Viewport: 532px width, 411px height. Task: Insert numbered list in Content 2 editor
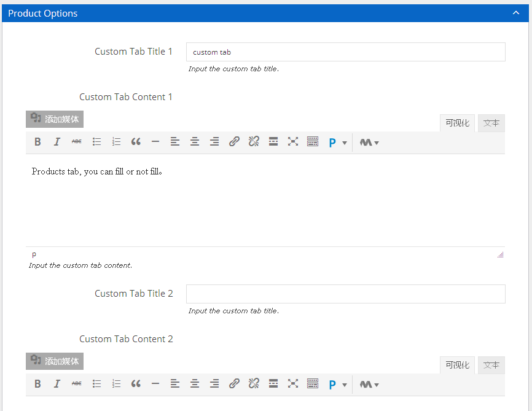click(116, 384)
